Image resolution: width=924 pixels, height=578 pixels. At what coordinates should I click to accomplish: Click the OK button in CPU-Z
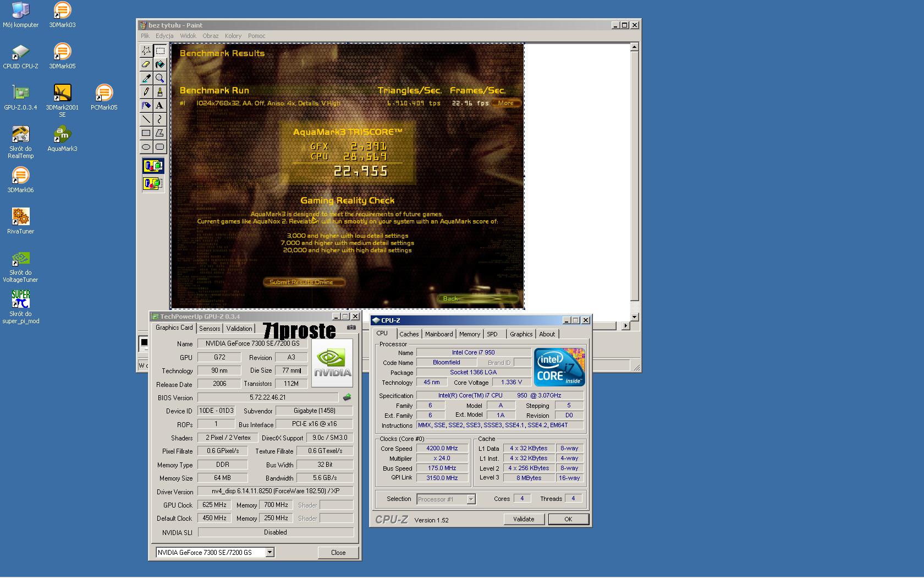568,519
